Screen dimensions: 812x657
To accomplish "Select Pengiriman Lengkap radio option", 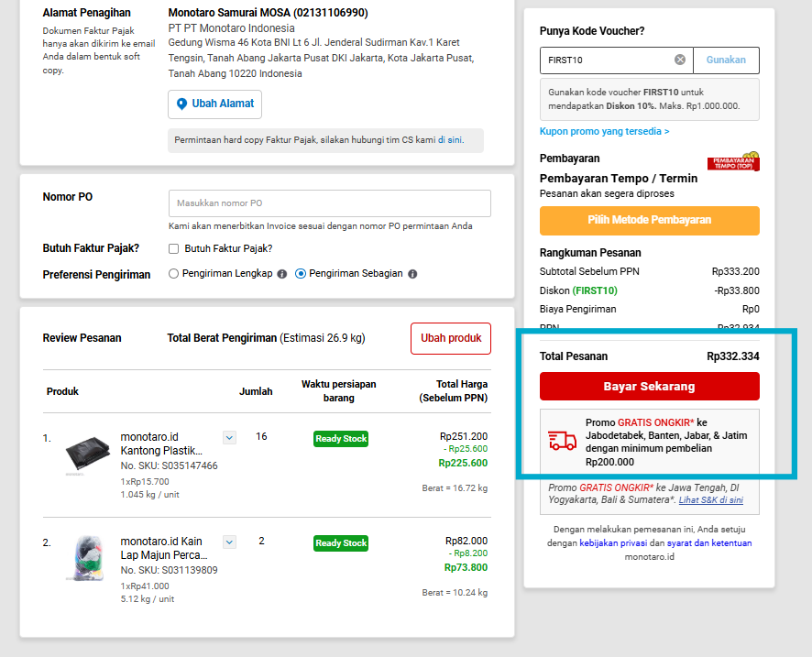I will tap(173, 274).
